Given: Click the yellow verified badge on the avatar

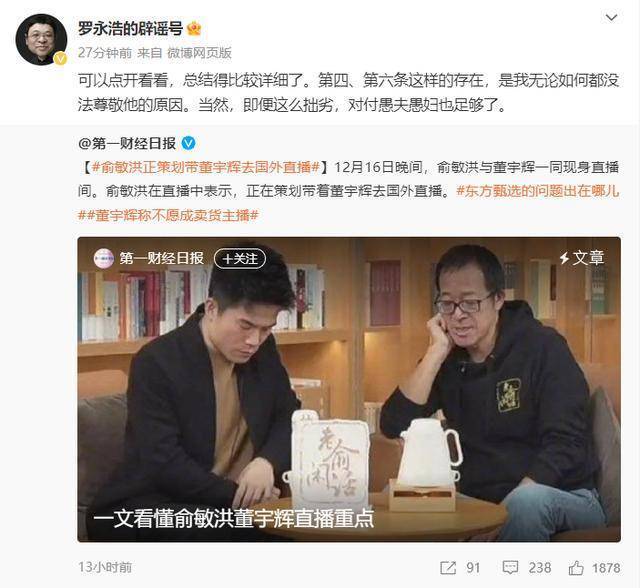Looking at the screenshot, I should tap(60, 59).
